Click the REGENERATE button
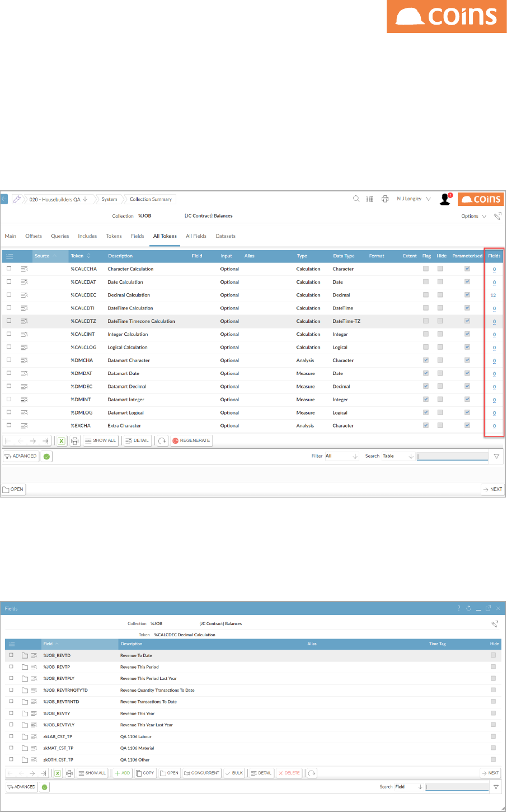This screenshot has height=812, width=507. (191, 441)
